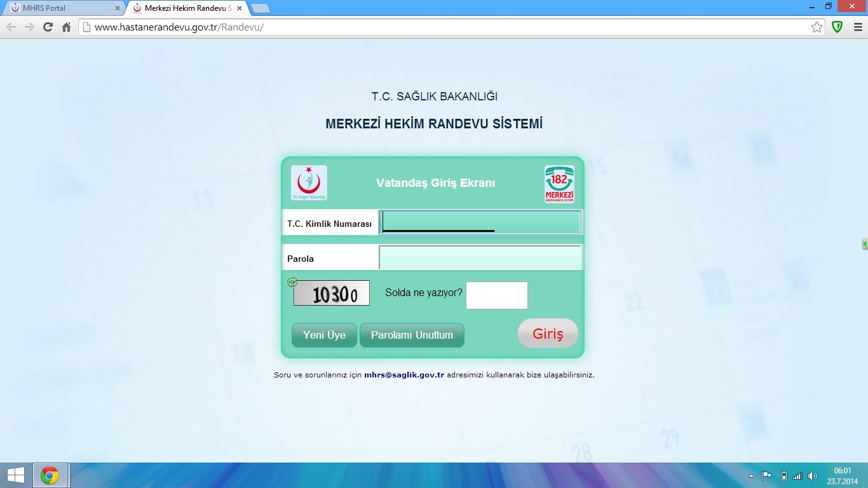
Task: Go back using browser back arrow
Action: click(11, 27)
